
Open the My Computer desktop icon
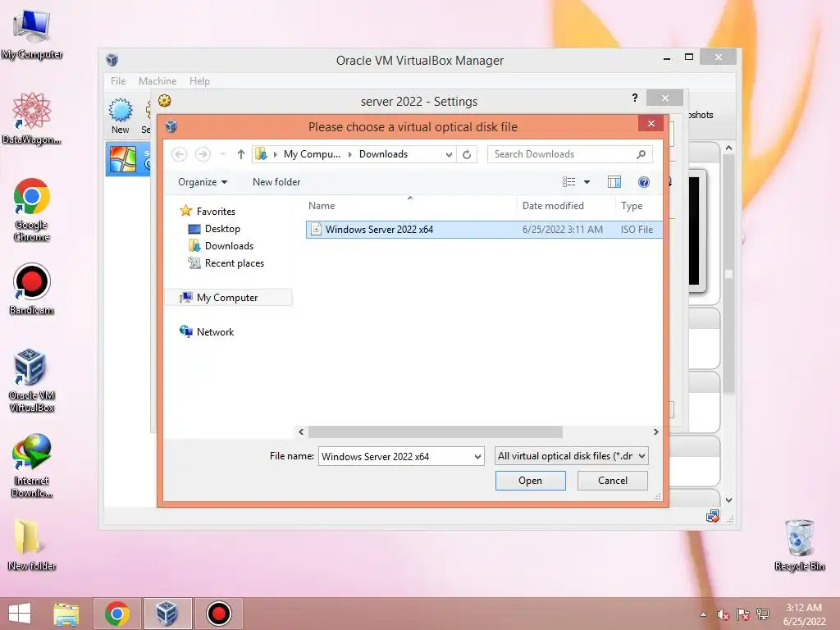(32, 34)
